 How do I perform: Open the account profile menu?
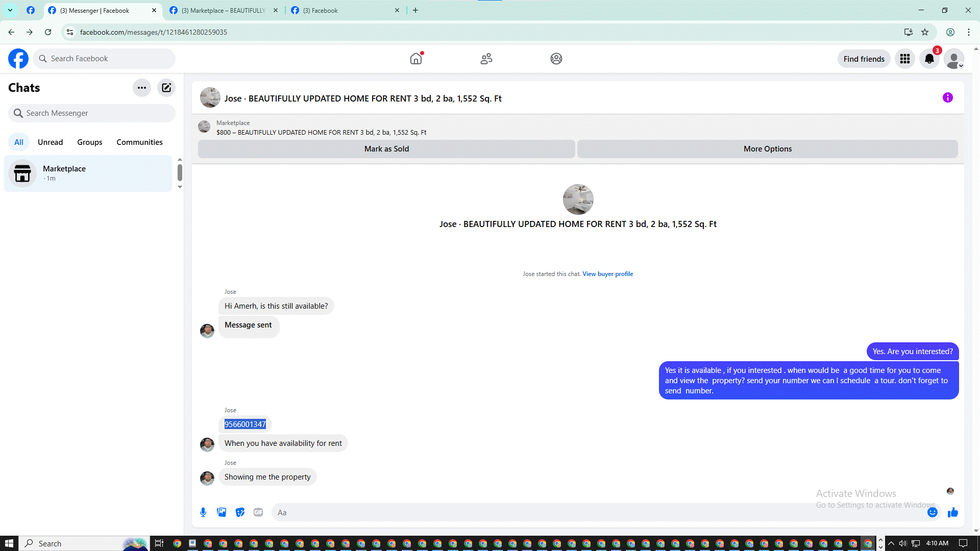pyautogui.click(x=953, y=59)
